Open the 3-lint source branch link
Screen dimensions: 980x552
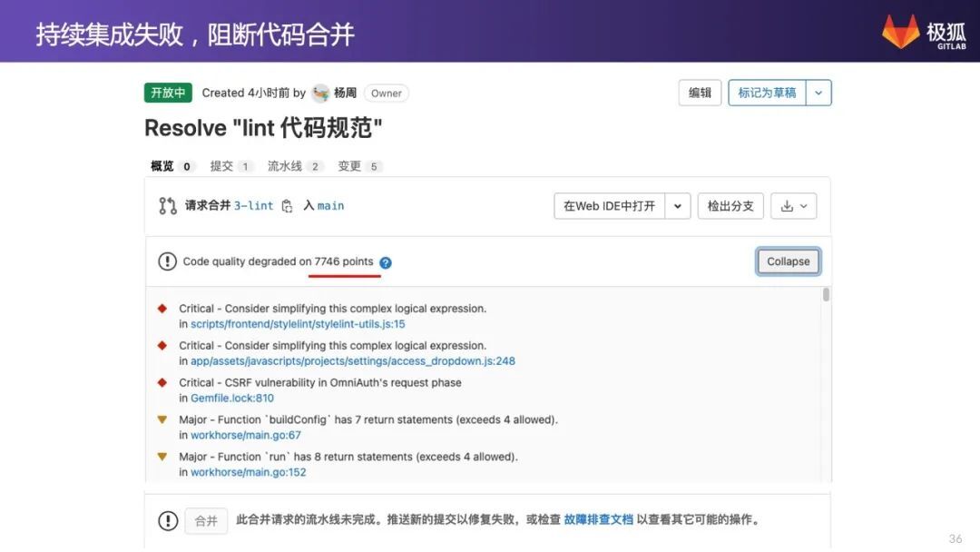(254, 206)
